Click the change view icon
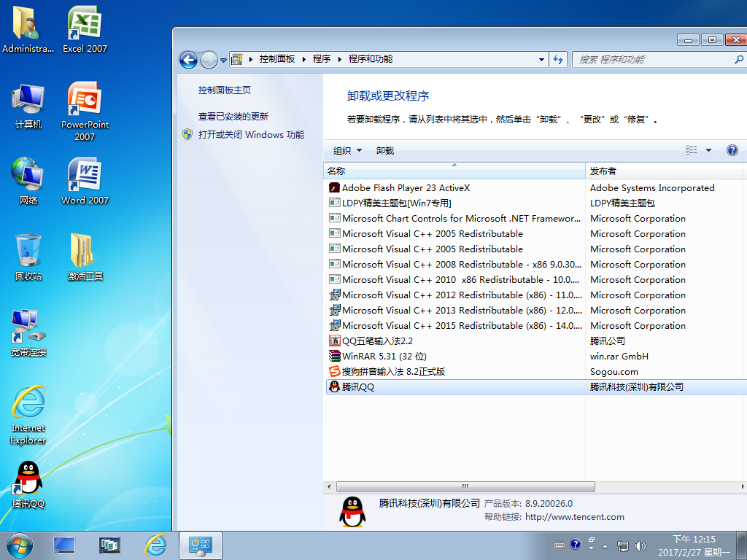 [692, 150]
